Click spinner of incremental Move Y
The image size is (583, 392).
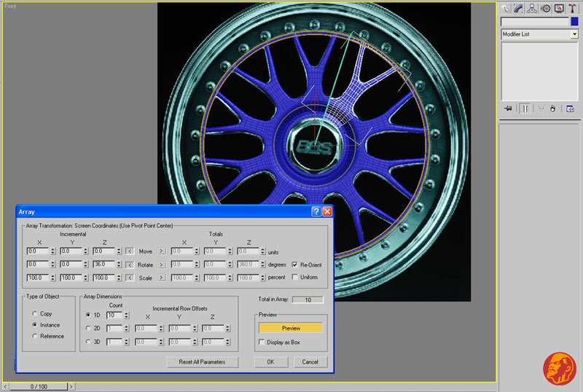tap(85, 251)
